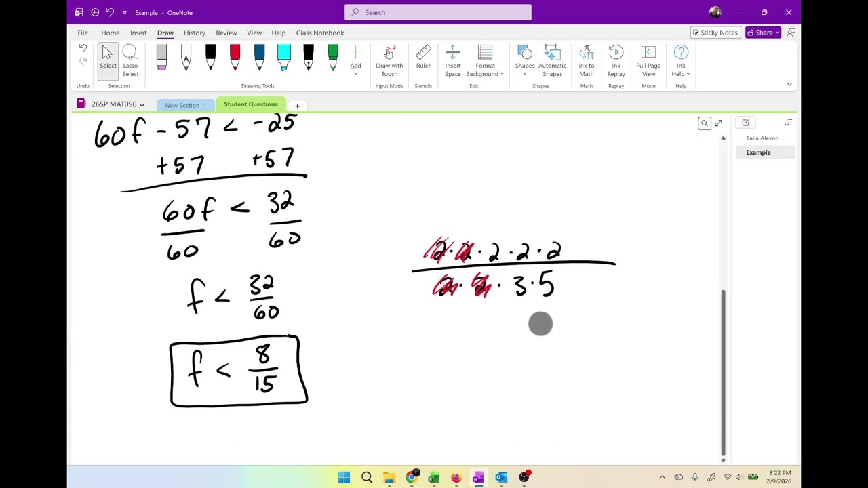
Task: Toggle Draw with Touch mode
Action: click(x=389, y=62)
